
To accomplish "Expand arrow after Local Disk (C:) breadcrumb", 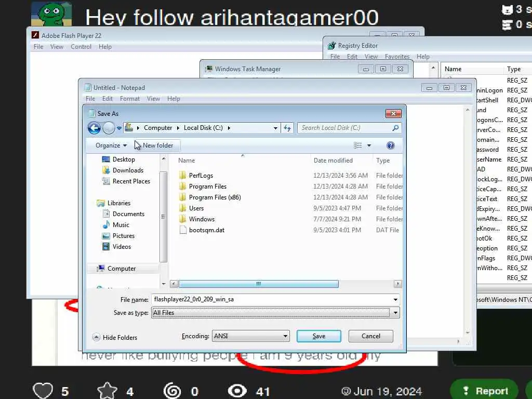I will click(x=229, y=128).
